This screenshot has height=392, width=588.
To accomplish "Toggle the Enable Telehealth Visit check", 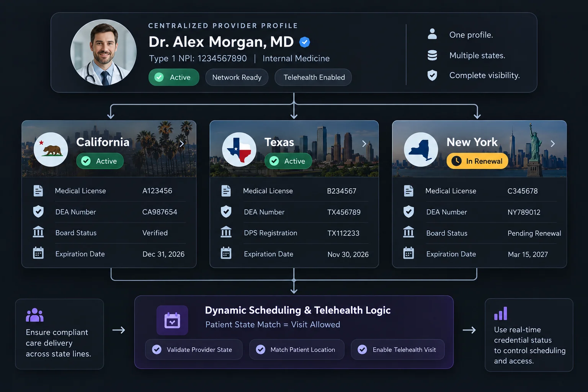I will [x=363, y=350].
